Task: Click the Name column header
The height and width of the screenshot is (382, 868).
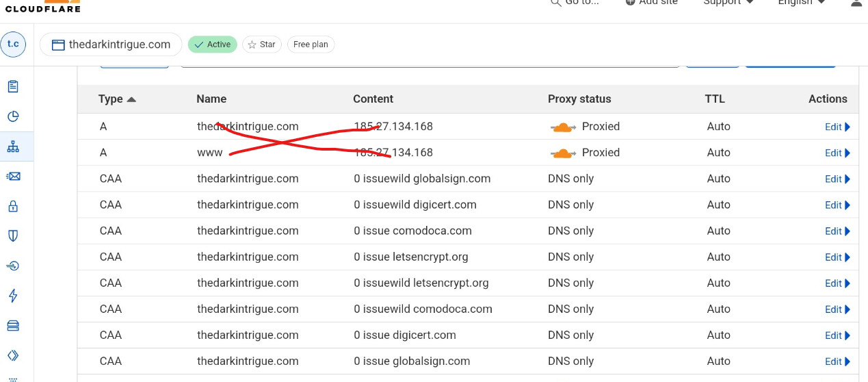Action: [x=211, y=99]
